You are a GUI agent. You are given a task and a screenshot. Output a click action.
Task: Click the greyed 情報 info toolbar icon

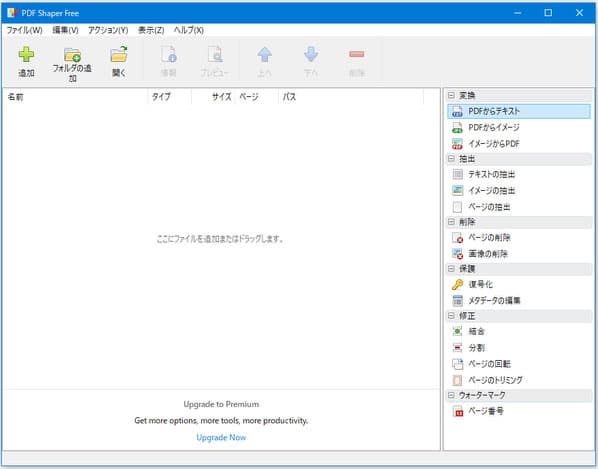pyautogui.click(x=168, y=54)
